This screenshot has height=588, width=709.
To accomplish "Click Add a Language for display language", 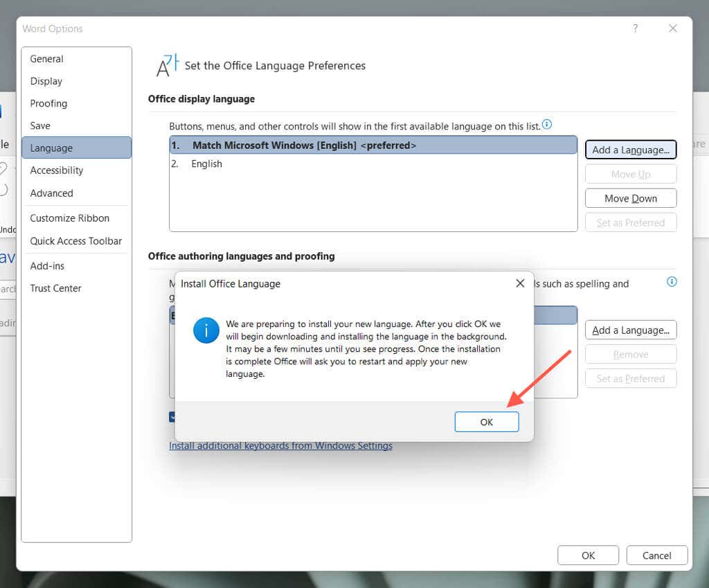I will tap(630, 150).
